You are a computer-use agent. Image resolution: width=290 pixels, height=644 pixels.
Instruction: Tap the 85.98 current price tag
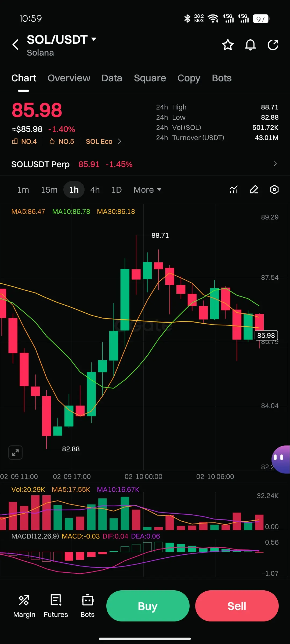click(x=266, y=335)
